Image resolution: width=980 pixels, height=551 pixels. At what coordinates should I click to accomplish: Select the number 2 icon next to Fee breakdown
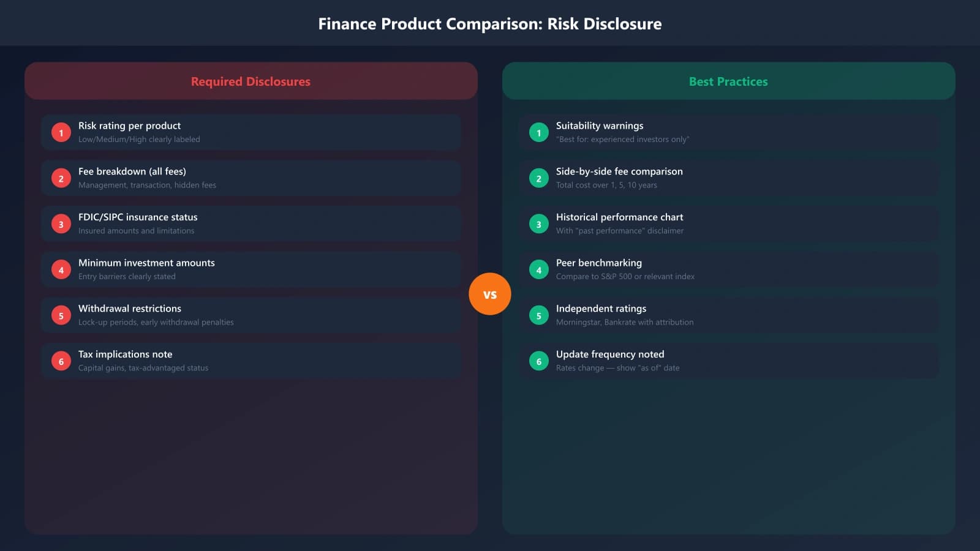[61, 178]
